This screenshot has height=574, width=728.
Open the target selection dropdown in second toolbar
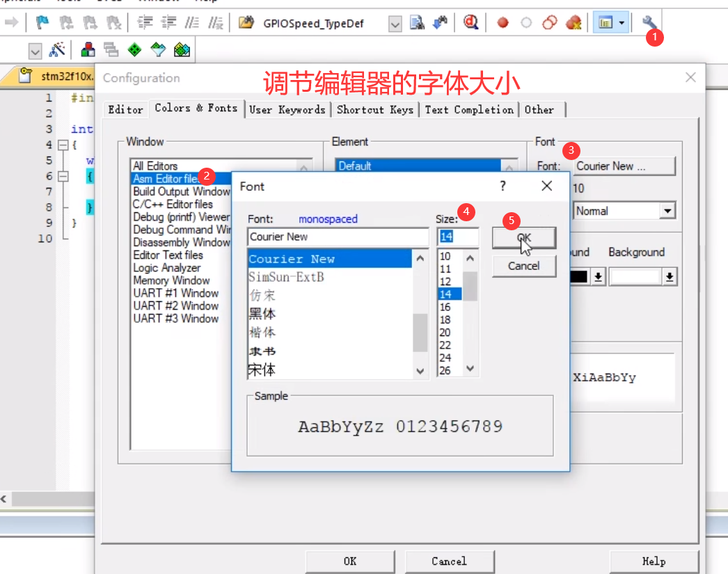[35, 51]
